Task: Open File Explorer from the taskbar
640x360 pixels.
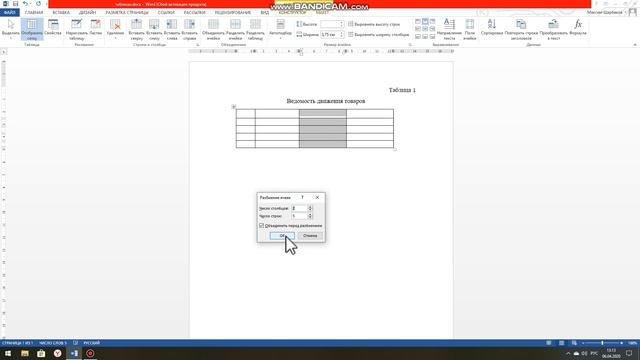Action: click(25, 353)
